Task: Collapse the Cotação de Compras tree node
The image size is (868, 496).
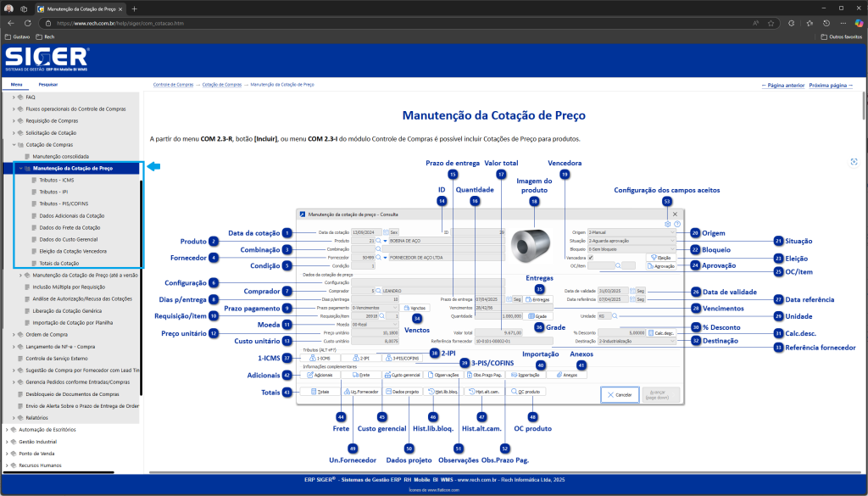Action: tap(14, 144)
